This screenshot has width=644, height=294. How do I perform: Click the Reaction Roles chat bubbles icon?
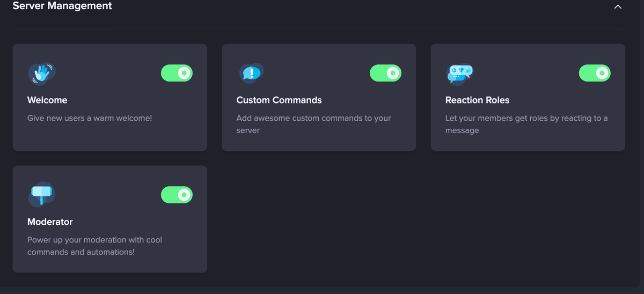460,73
